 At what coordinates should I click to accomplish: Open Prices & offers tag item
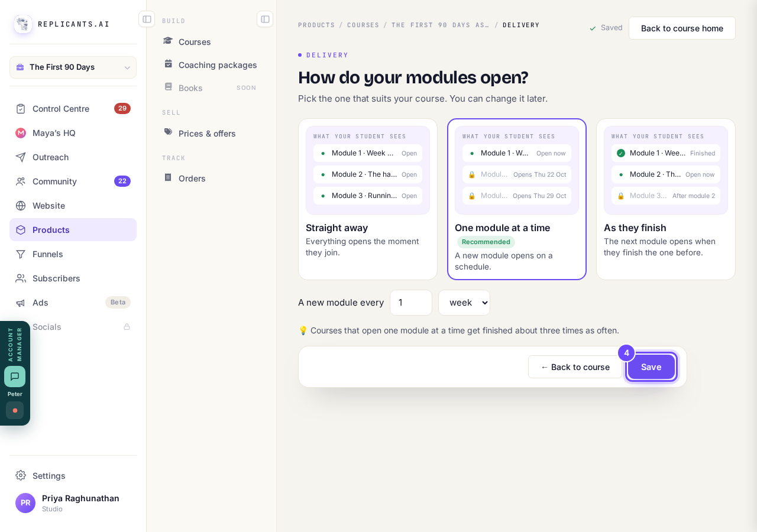(211, 134)
